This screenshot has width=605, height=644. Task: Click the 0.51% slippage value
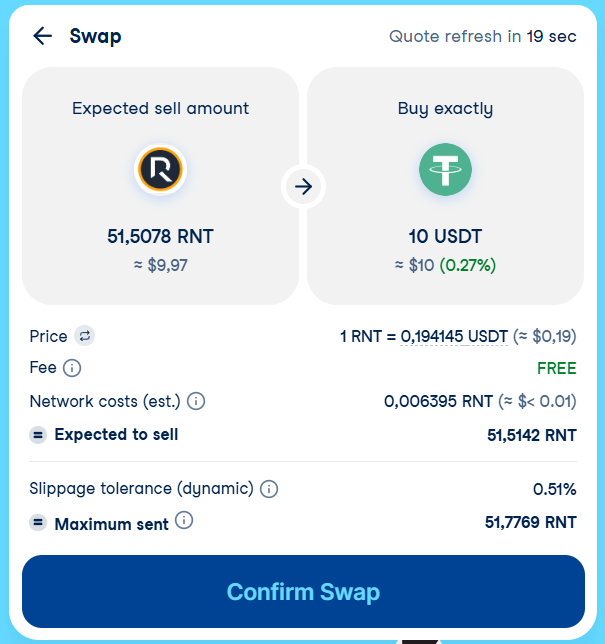(554, 489)
